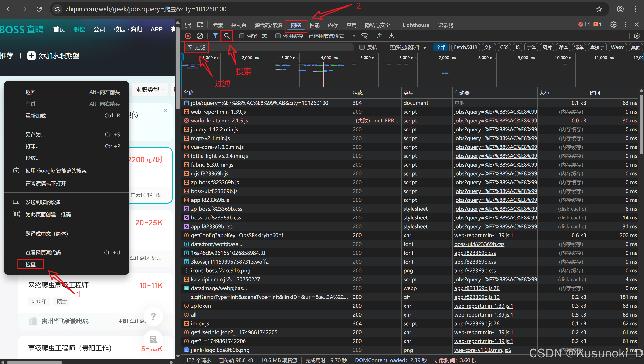Viewport: 644px width, 364px height.
Task: Check the 停用缓存 checkbox
Action: 278,36
